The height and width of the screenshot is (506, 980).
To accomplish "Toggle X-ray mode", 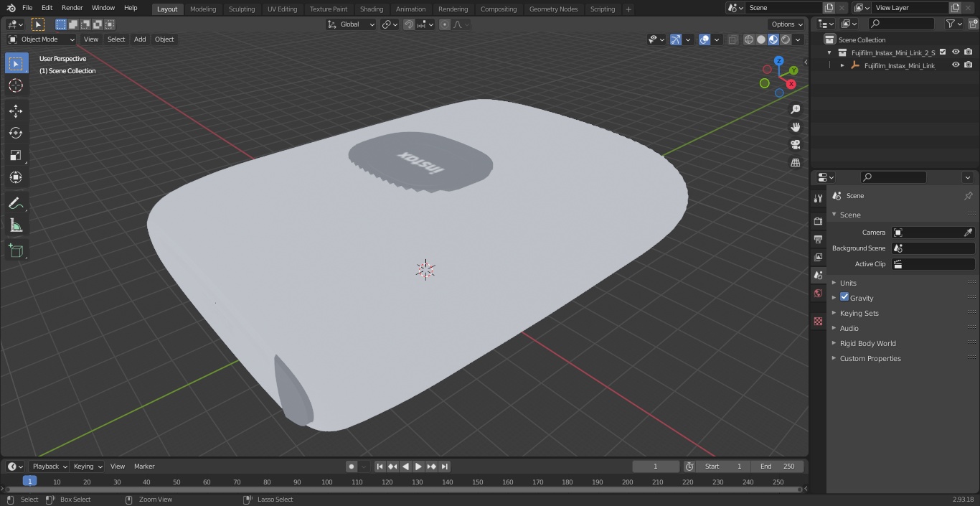I will pos(732,39).
